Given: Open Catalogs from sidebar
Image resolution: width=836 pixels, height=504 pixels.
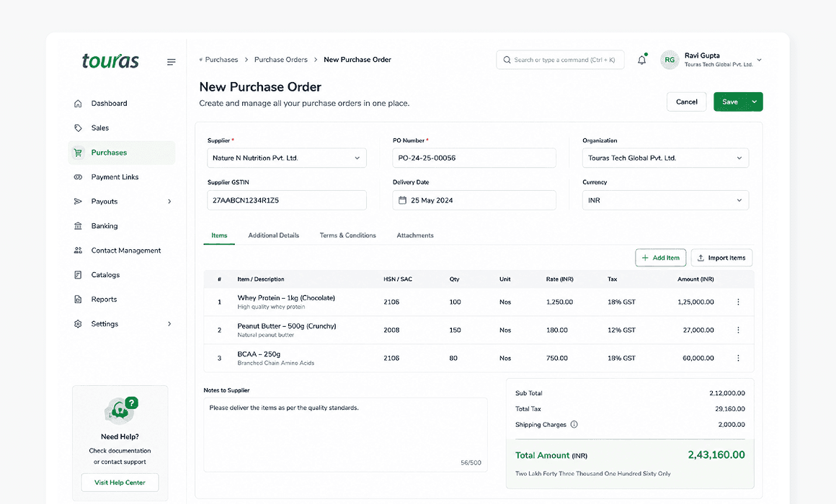Looking at the screenshot, I should [122, 275].
